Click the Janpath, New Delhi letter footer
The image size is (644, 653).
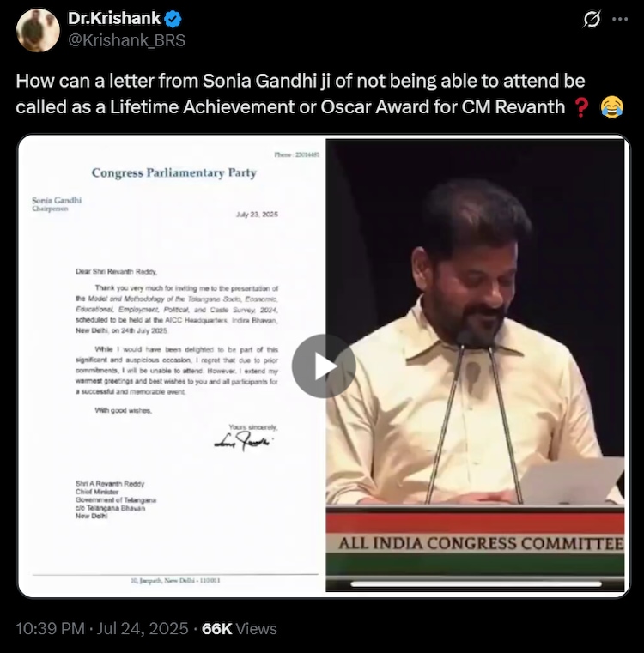pyautogui.click(x=175, y=581)
